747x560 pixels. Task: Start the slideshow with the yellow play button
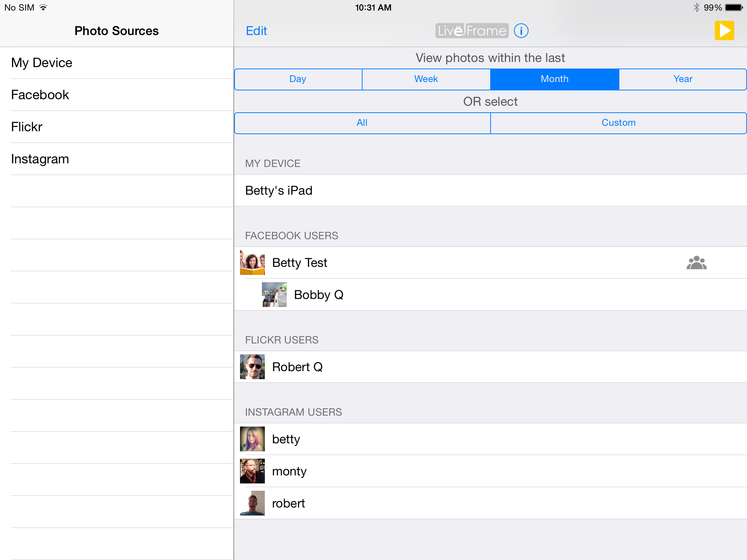(x=724, y=31)
